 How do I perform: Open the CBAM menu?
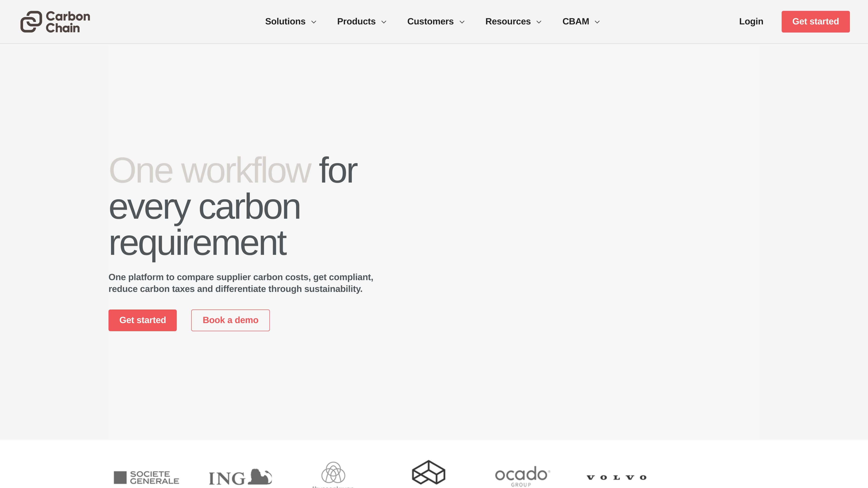click(x=576, y=21)
